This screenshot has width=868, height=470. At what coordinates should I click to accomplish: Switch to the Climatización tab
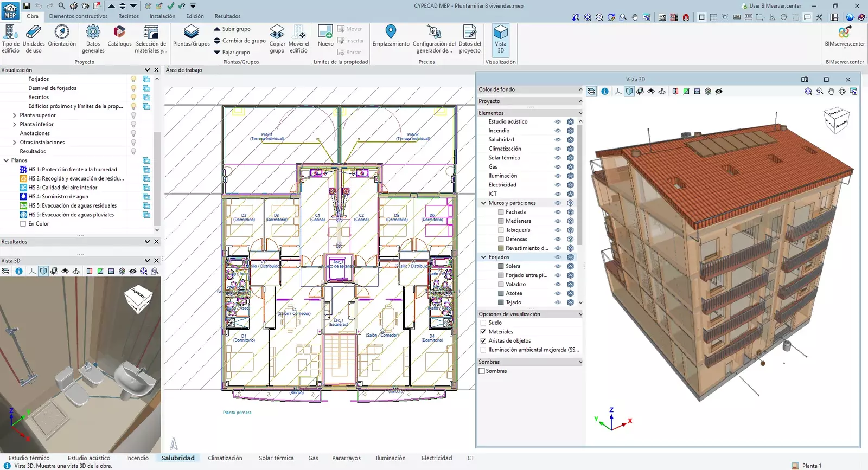click(x=225, y=458)
